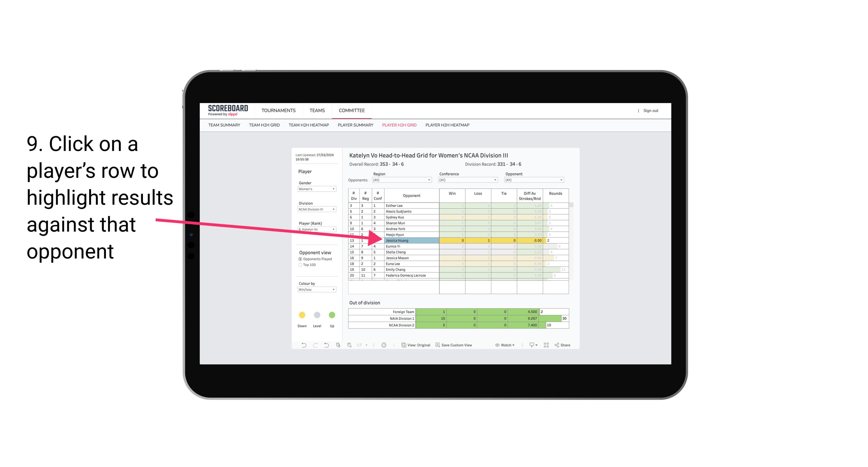Viewport: 868px width, 467px height.
Task: Click on Jessica Huang opponent row
Action: (411, 240)
